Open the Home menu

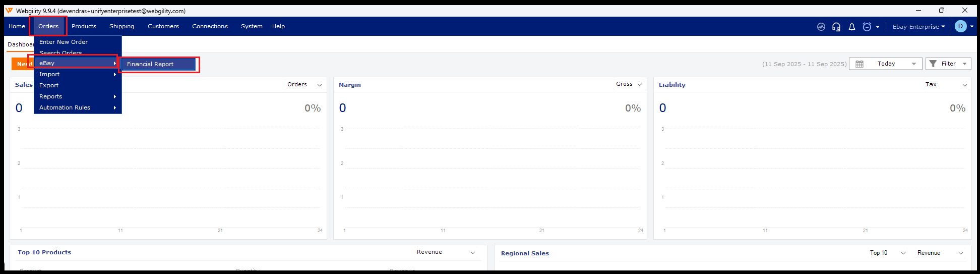(17, 26)
